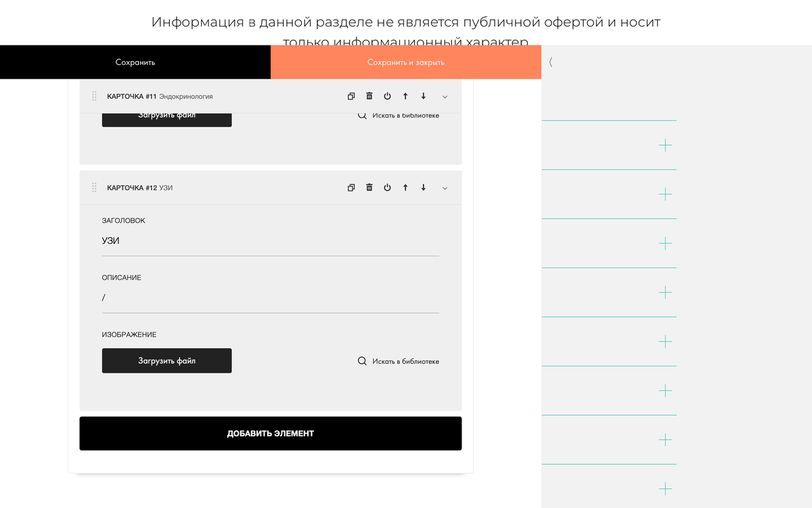The height and width of the screenshot is (508, 812).
Task: Move the УЗИ card up
Action: pos(405,188)
